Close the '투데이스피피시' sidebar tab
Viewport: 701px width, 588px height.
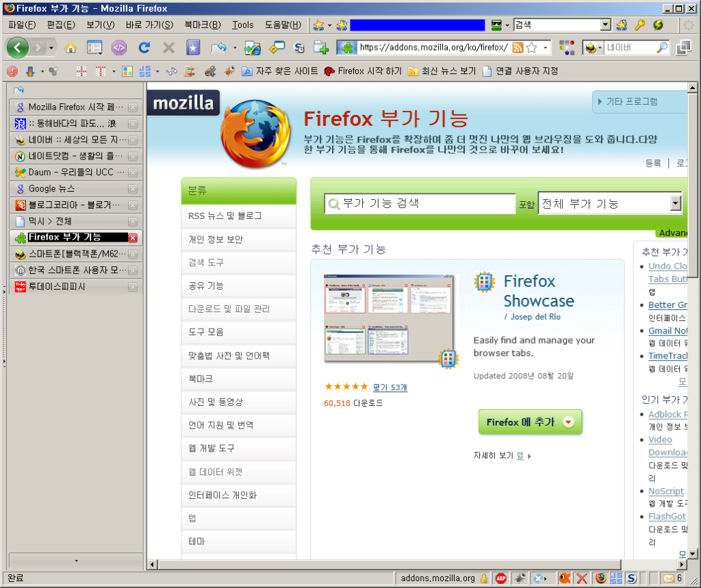(133, 287)
